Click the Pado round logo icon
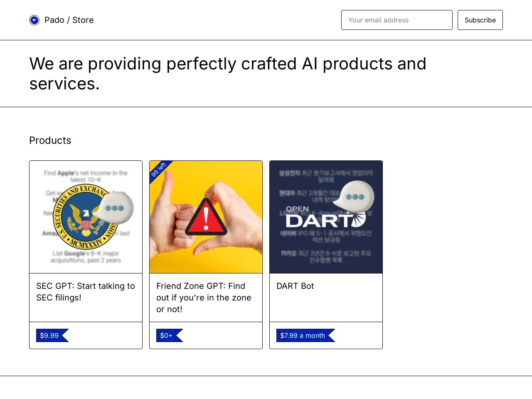The height and width of the screenshot is (399, 532). (34, 20)
